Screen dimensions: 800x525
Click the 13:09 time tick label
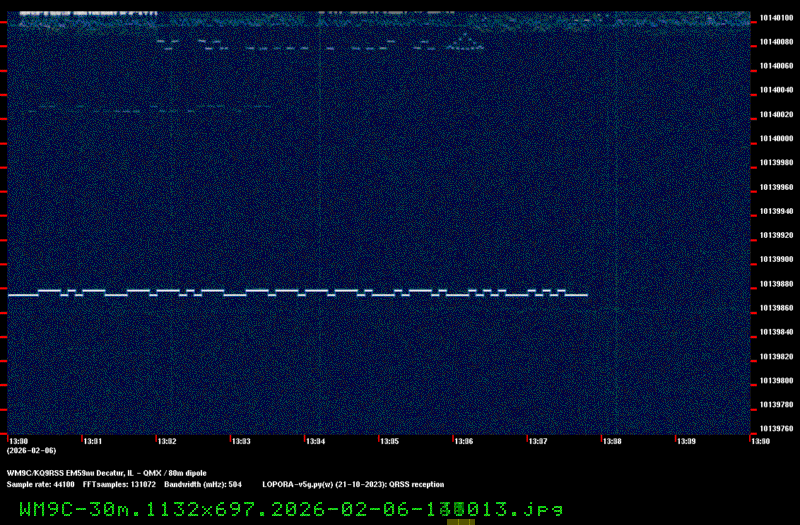pyautogui.click(x=685, y=440)
